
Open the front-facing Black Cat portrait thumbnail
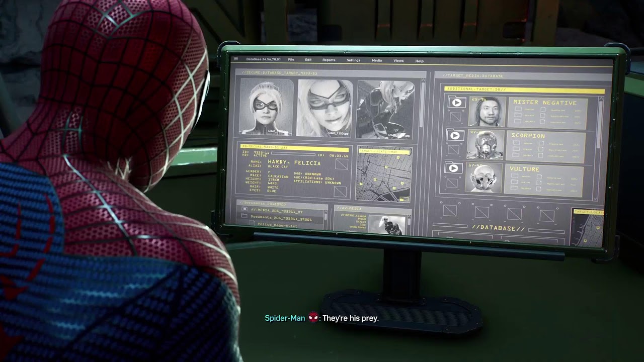pos(266,107)
